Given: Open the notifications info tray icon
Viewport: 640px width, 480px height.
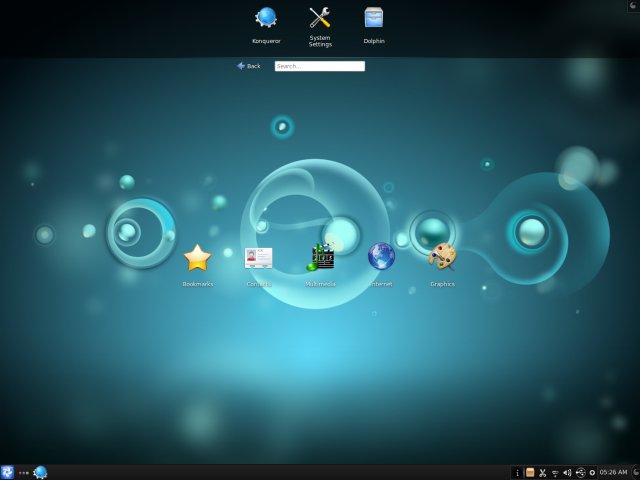Looking at the screenshot, I should [517, 472].
